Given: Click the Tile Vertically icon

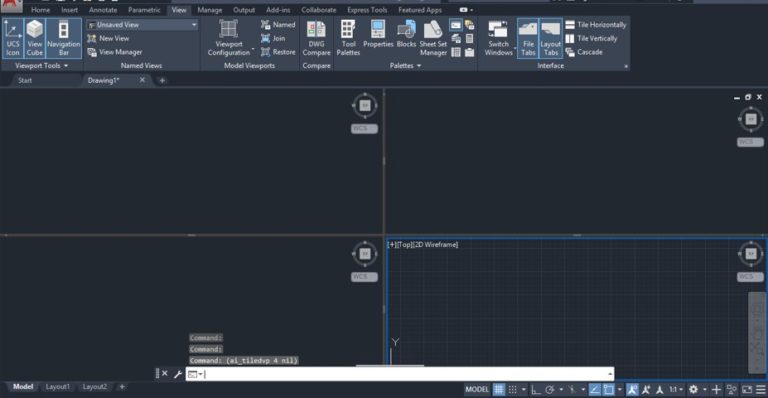Looking at the screenshot, I should 570,38.
